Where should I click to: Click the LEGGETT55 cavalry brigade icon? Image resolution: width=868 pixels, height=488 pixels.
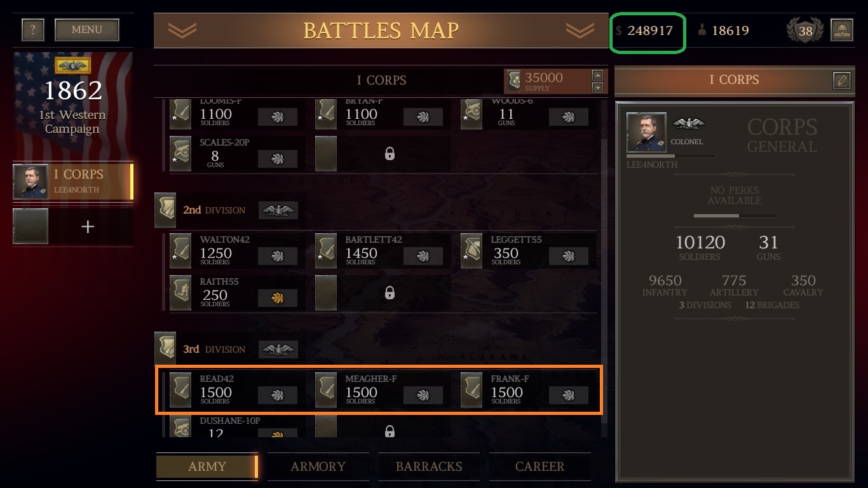[471, 251]
